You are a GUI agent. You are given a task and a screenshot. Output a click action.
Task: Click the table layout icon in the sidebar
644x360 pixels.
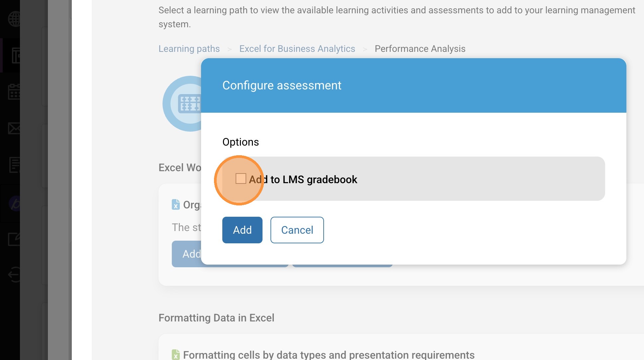(16, 56)
